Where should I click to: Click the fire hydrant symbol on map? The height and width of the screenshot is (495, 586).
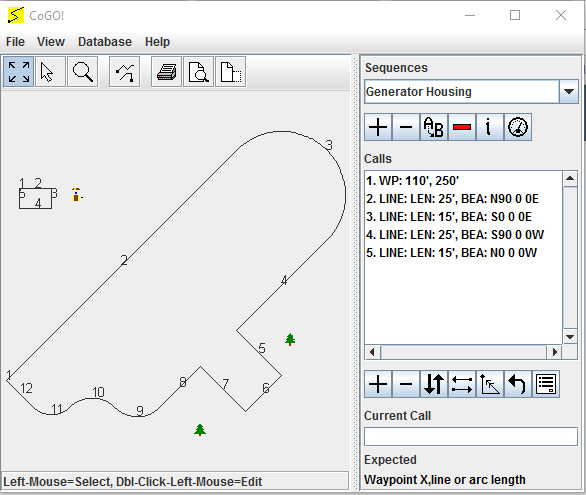coord(76,195)
